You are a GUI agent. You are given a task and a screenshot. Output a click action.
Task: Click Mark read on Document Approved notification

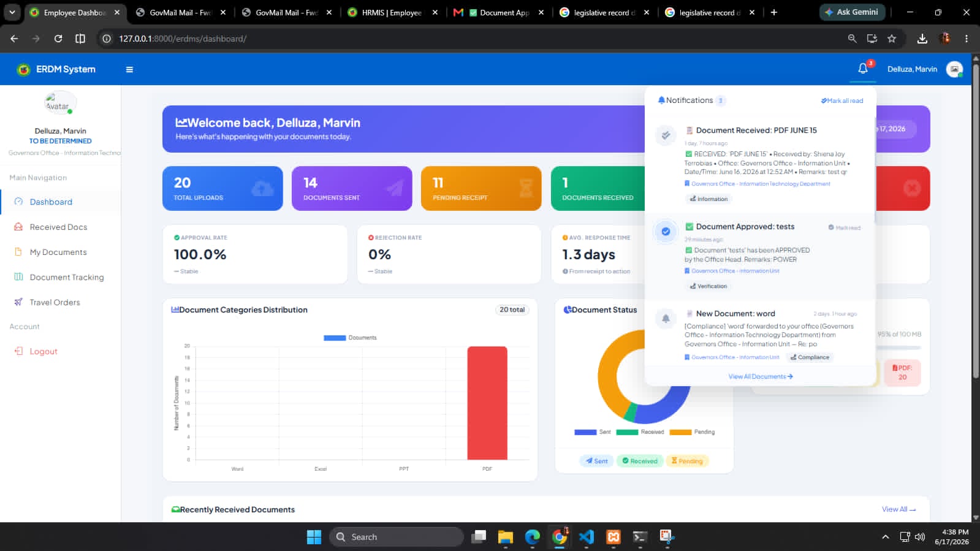click(845, 227)
